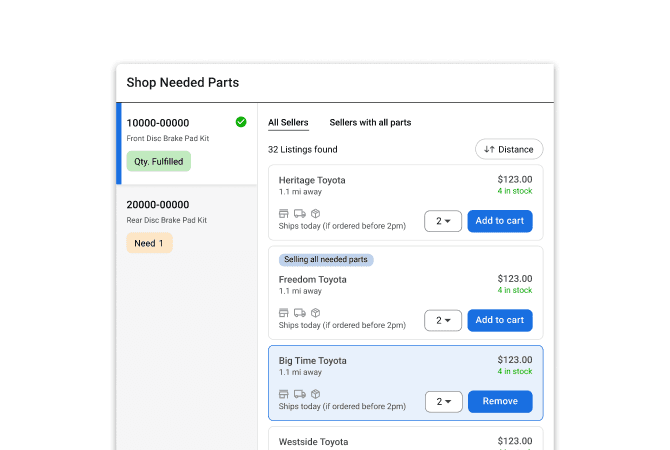Switch to Sellers with all parts tab
Image resolution: width=670 pixels, height=450 pixels.
(370, 123)
